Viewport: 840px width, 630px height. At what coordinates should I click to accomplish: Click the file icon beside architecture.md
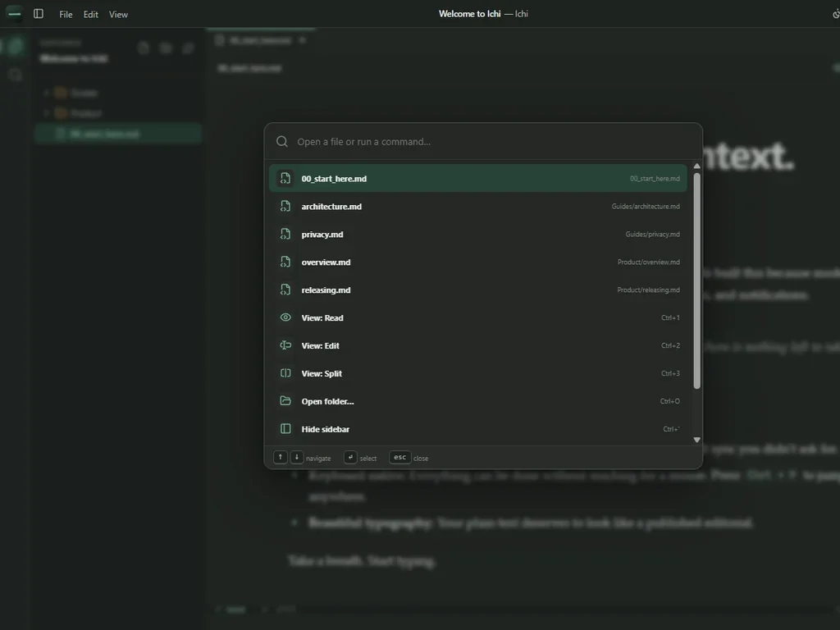pos(285,206)
